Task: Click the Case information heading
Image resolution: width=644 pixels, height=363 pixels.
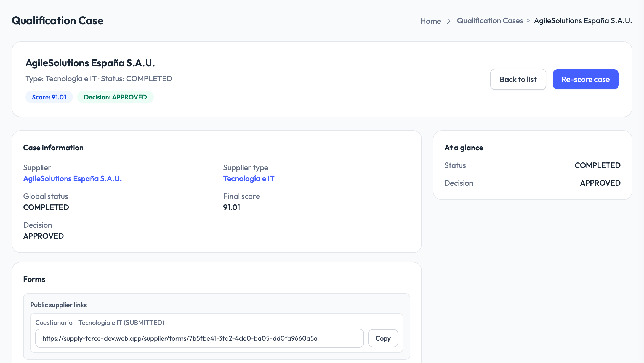Action: 53,148
